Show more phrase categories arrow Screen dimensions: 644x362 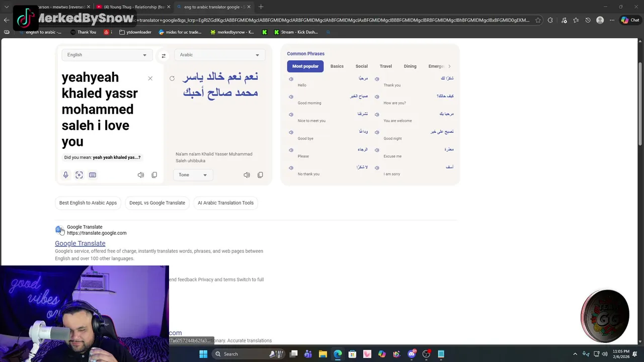click(449, 66)
